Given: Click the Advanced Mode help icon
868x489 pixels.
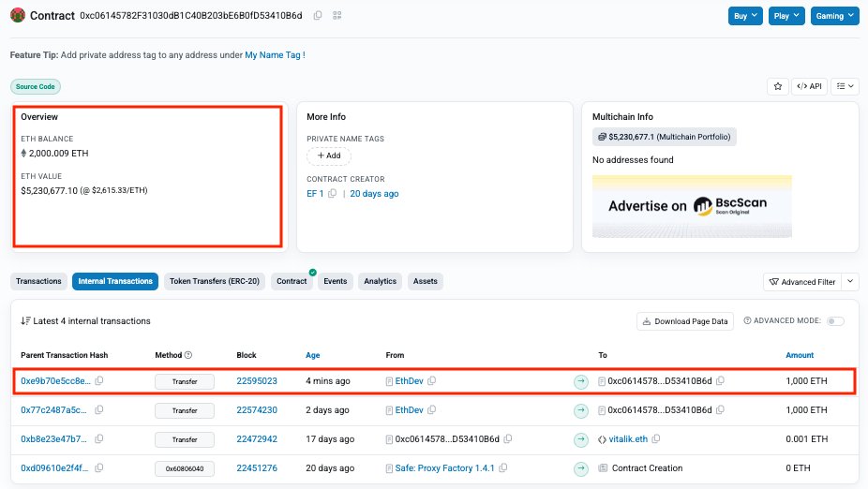Looking at the screenshot, I should point(747,320).
